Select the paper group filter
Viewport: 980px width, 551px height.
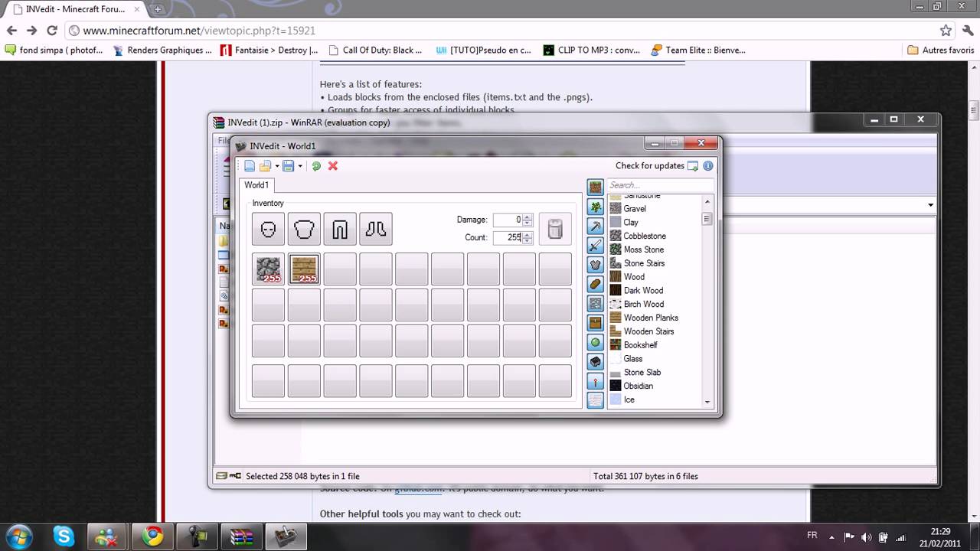click(596, 399)
